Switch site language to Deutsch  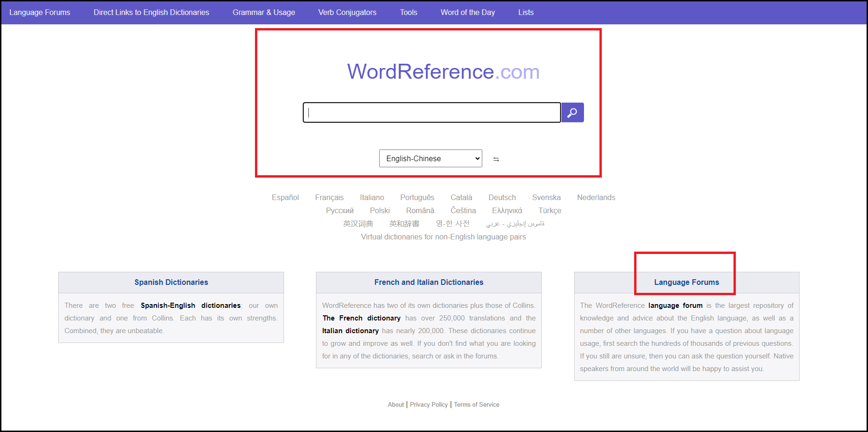click(502, 197)
